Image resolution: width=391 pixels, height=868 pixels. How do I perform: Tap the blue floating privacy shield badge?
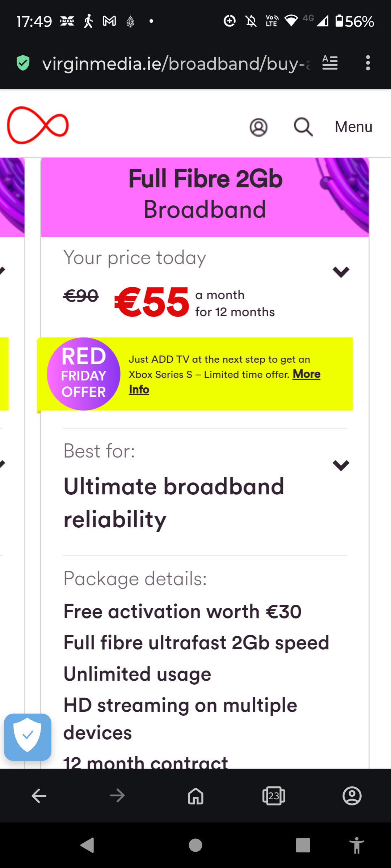coord(28,737)
